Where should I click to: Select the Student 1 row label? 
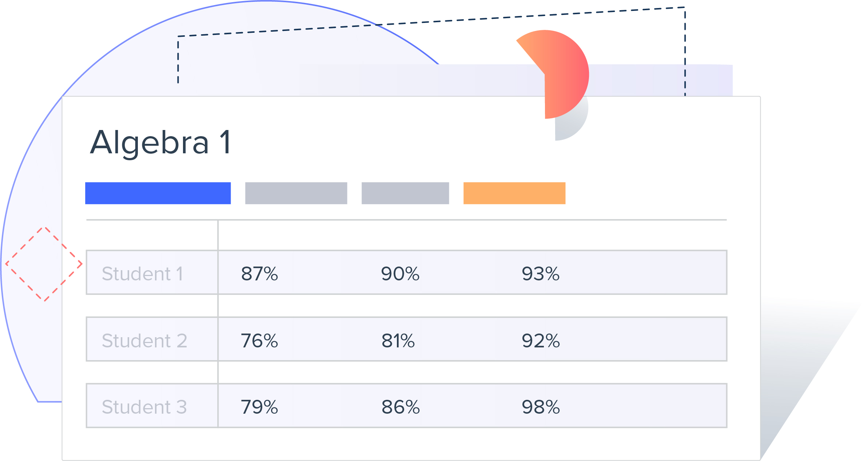(x=142, y=274)
